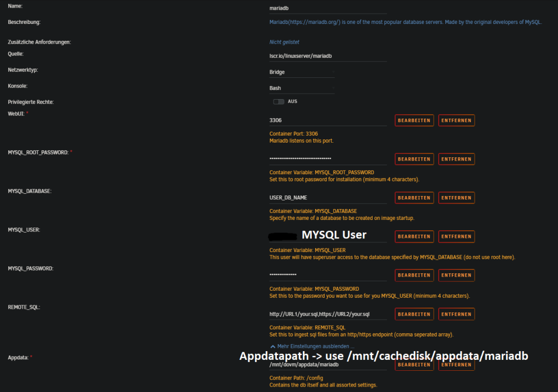Click Bearbeiten for MYSQL_USER
Screen dimensions: 558x392
[x=414, y=236]
